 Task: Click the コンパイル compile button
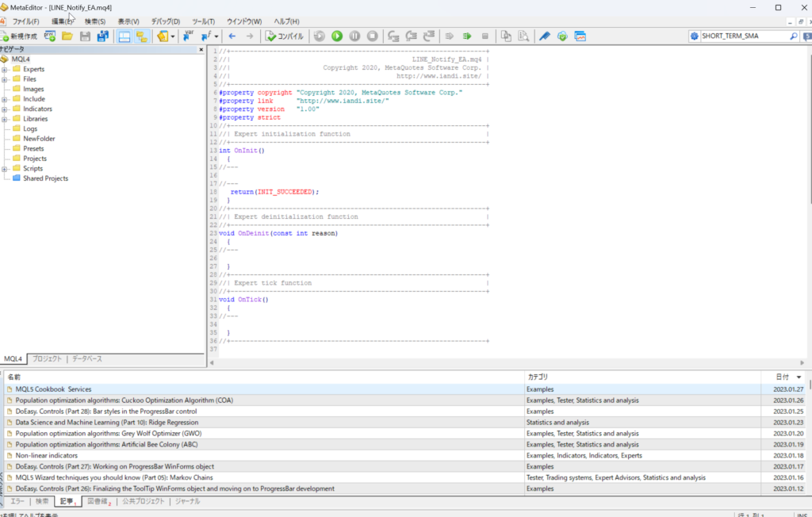point(285,36)
